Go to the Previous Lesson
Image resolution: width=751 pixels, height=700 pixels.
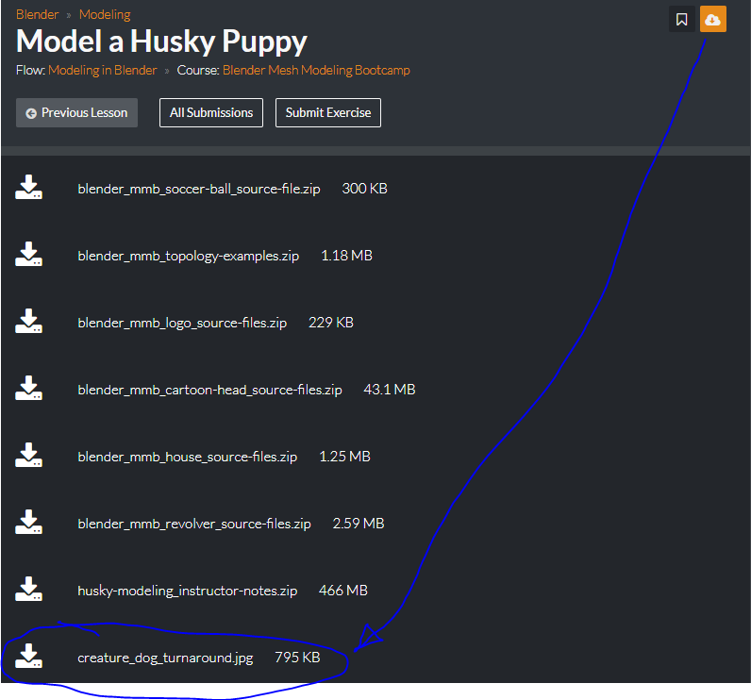point(76,112)
